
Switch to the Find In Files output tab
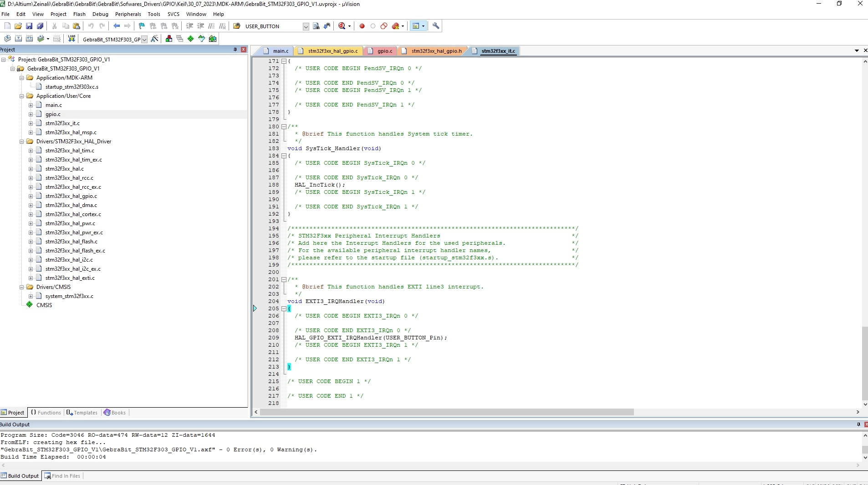coord(62,476)
